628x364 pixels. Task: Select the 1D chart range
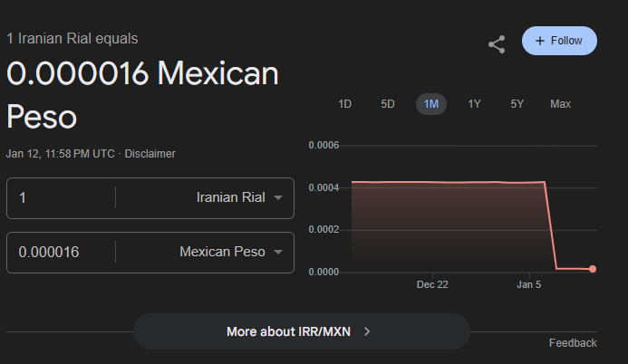coord(344,104)
